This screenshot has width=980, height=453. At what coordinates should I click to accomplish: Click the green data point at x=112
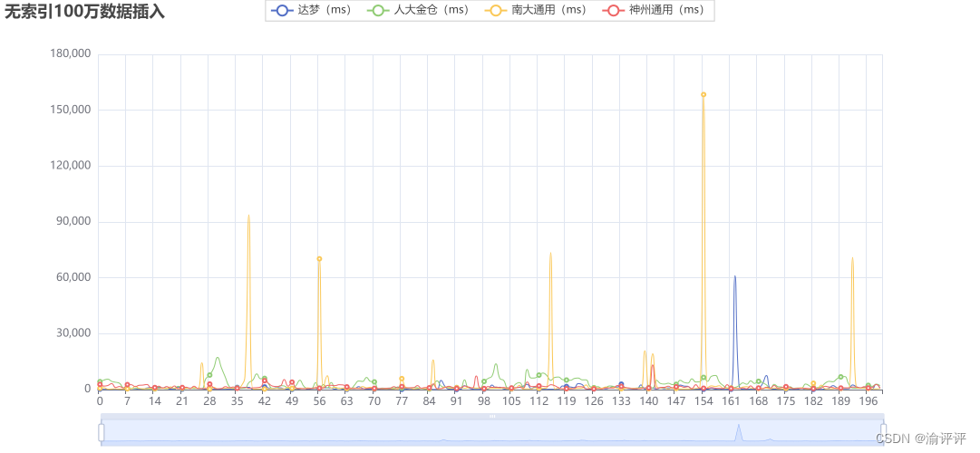tap(539, 375)
